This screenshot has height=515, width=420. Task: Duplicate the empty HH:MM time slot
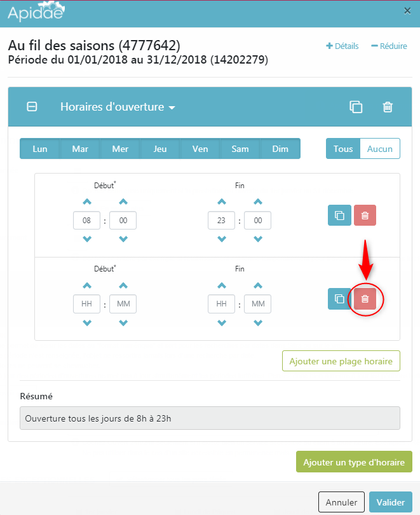click(x=339, y=299)
